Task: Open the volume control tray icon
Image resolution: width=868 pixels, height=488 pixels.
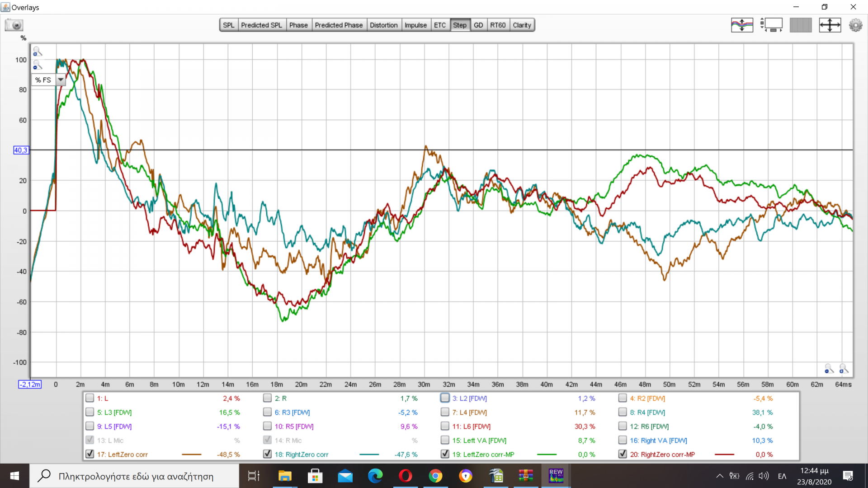Action: [x=764, y=476]
